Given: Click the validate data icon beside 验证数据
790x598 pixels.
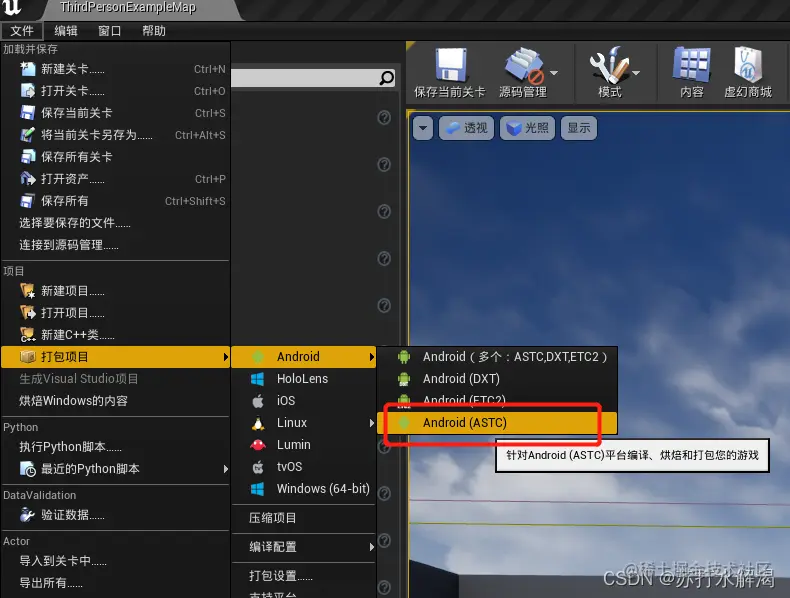Looking at the screenshot, I should [x=28, y=514].
